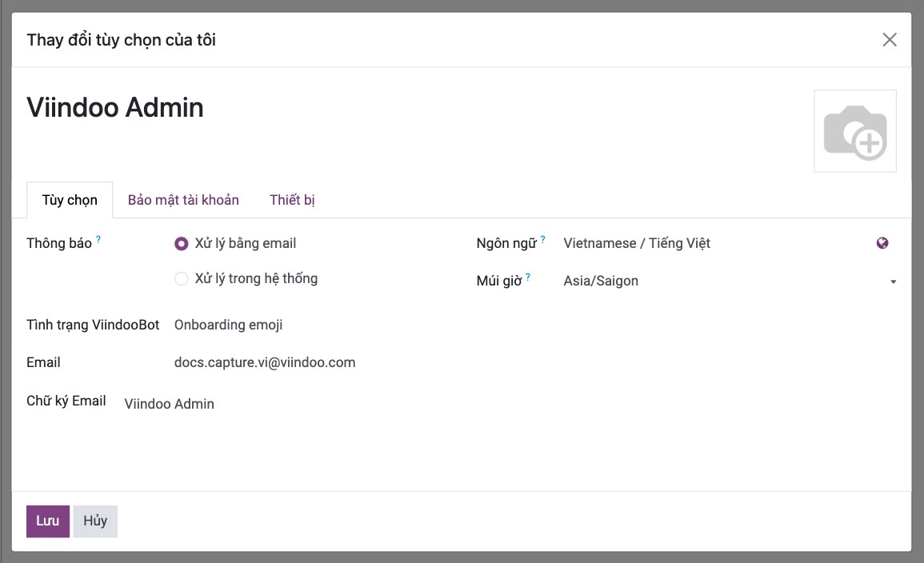This screenshot has height=563, width=924.
Task: Click the globe icon next to language
Action: (882, 243)
